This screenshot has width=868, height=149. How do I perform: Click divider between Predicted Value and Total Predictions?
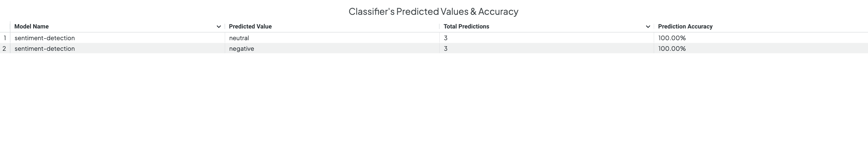point(439,27)
